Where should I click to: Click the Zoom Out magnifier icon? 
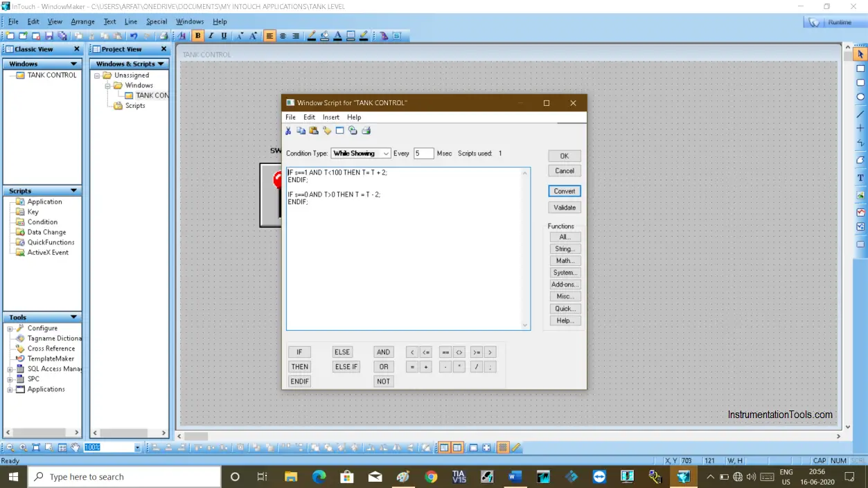[10, 448]
